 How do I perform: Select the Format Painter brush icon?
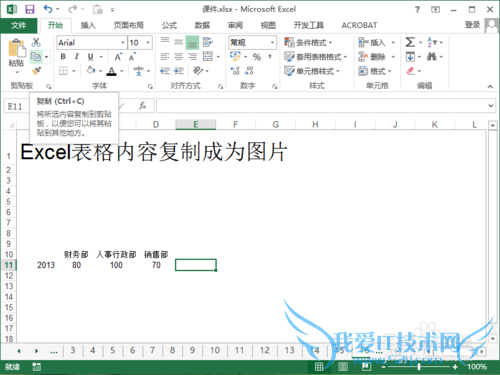point(36,71)
